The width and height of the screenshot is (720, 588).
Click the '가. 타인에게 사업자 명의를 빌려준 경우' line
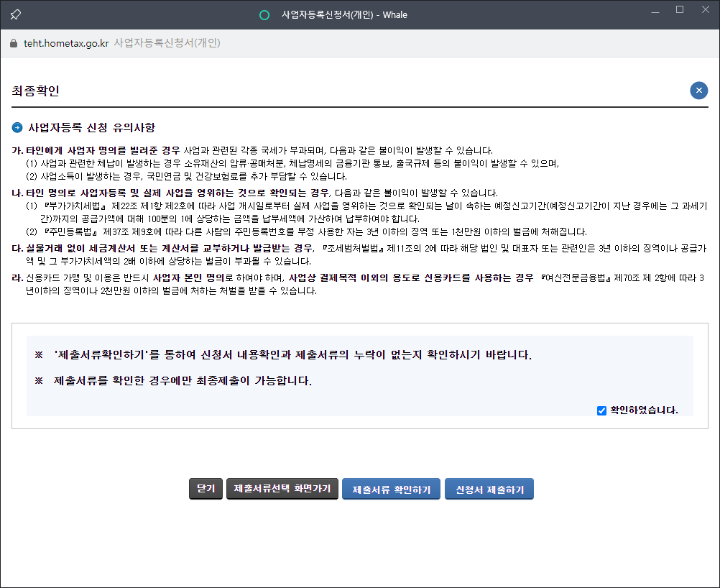(252, 151)
